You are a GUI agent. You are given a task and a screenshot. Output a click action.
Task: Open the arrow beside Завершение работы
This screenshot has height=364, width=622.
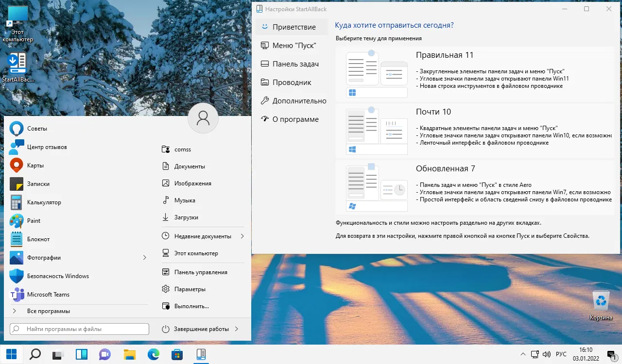(236, 329)
